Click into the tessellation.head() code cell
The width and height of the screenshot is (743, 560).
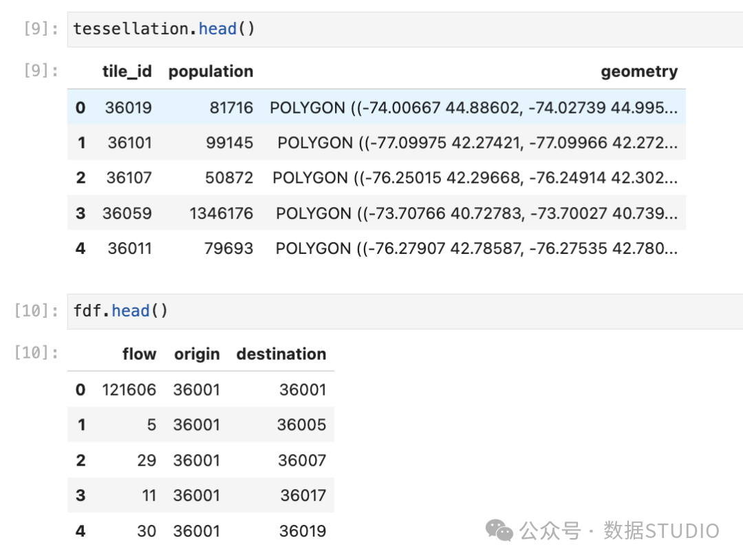pyautogui.click(x=405, y=30)
